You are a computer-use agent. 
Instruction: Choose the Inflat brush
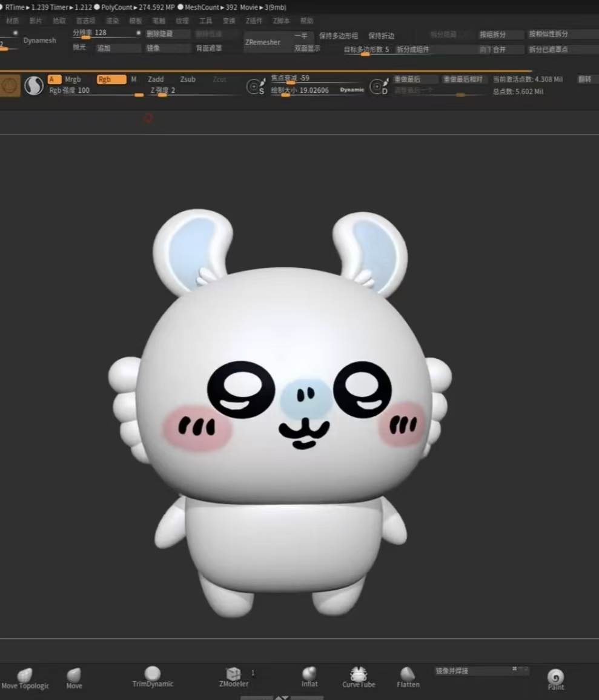309,677
